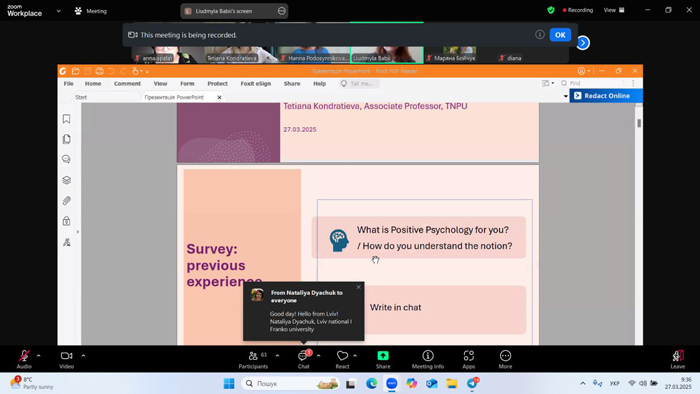The height and width of the screenshot is (394, 700).
Task: Open the More options menu
Action: pos(505,359)
